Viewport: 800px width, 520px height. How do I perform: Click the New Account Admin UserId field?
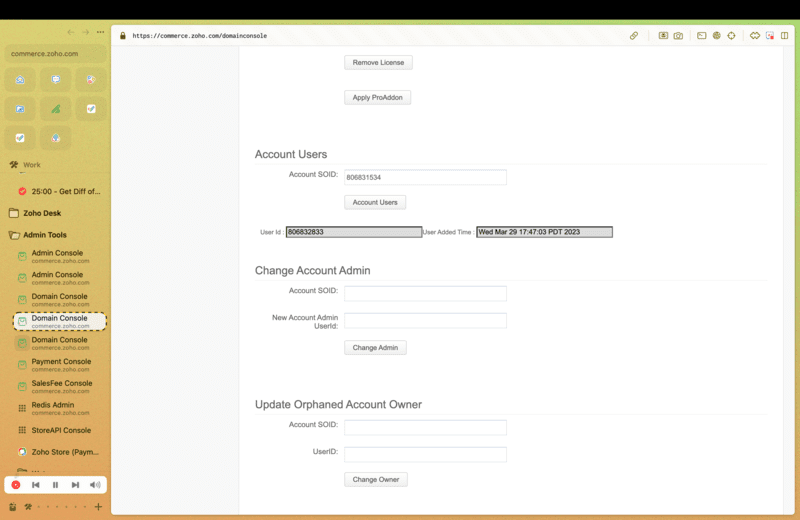point(425,321)
